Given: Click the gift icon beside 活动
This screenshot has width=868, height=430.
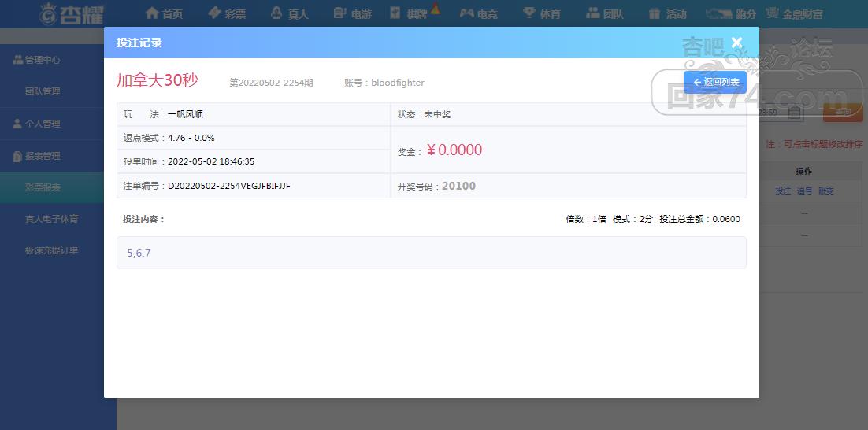Looking at the screenshot, I should pyautogui.click(x=655, y=13).
